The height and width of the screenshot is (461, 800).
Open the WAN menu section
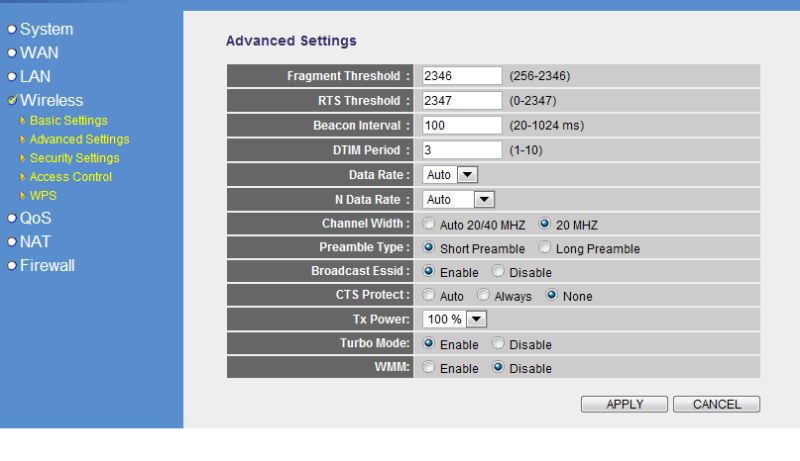click(x=39, y=53)
